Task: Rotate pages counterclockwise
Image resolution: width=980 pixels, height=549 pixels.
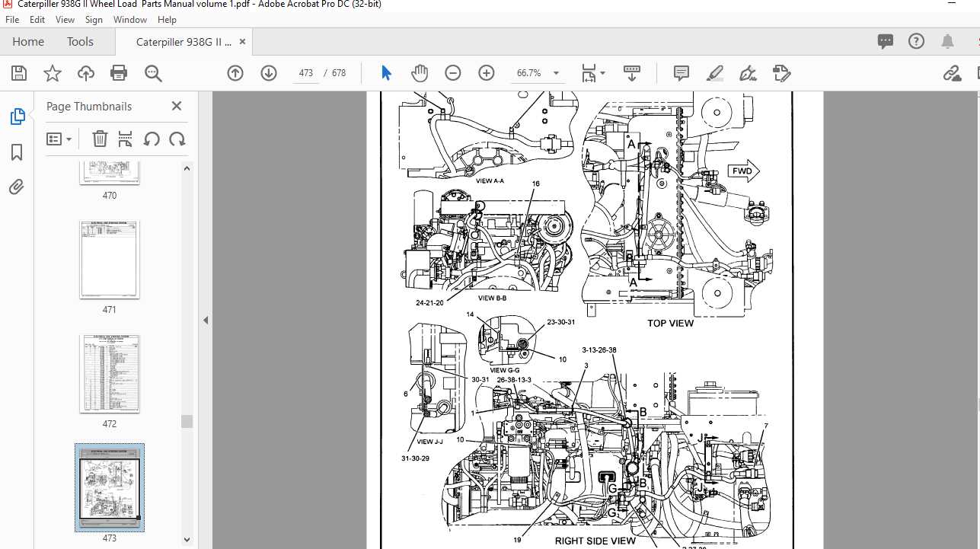Action: [152, 139]
